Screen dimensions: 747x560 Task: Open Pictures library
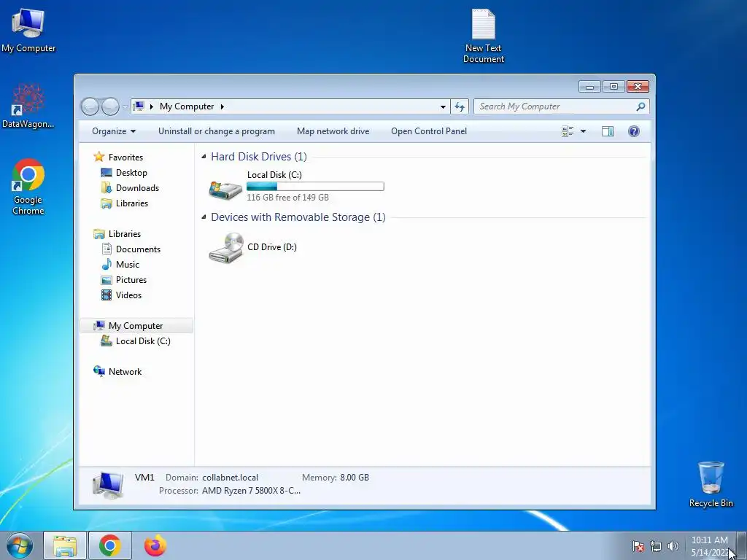pyautogui.click(x=131, y=279)
